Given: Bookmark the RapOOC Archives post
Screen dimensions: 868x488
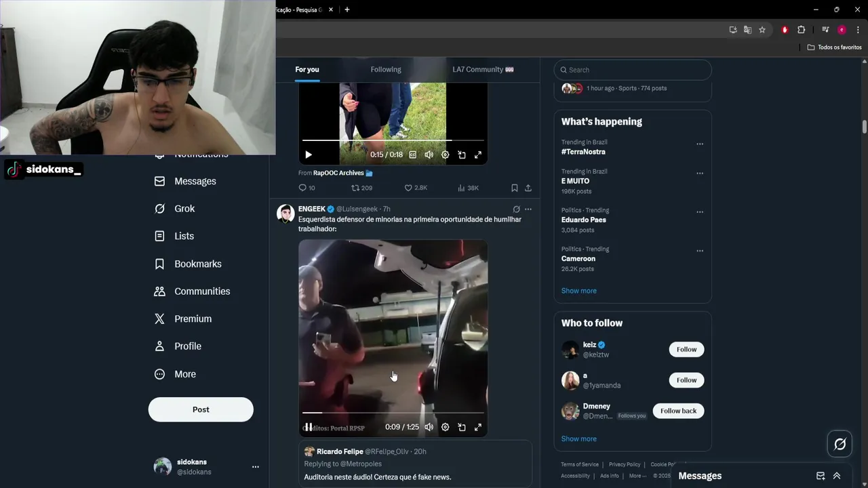Looking at the screenshot, I should point(514,188).
